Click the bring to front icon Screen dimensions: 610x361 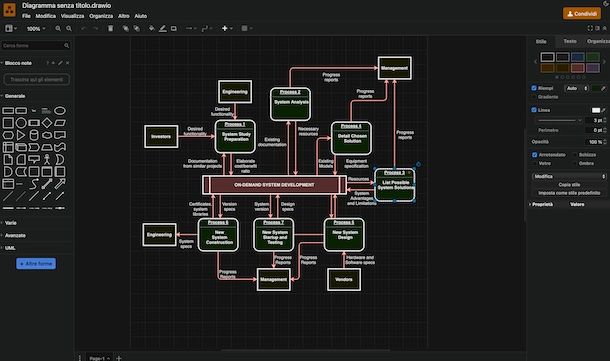click(126, 28)
